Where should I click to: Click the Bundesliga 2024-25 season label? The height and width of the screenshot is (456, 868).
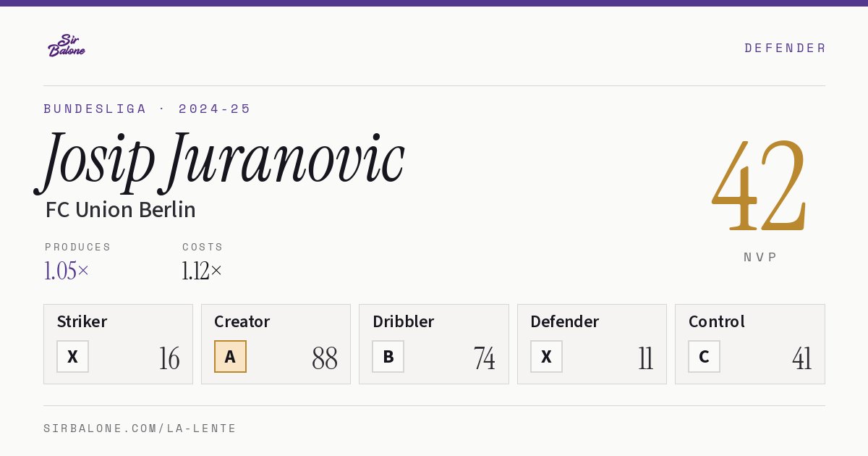(x=147, y=109)
